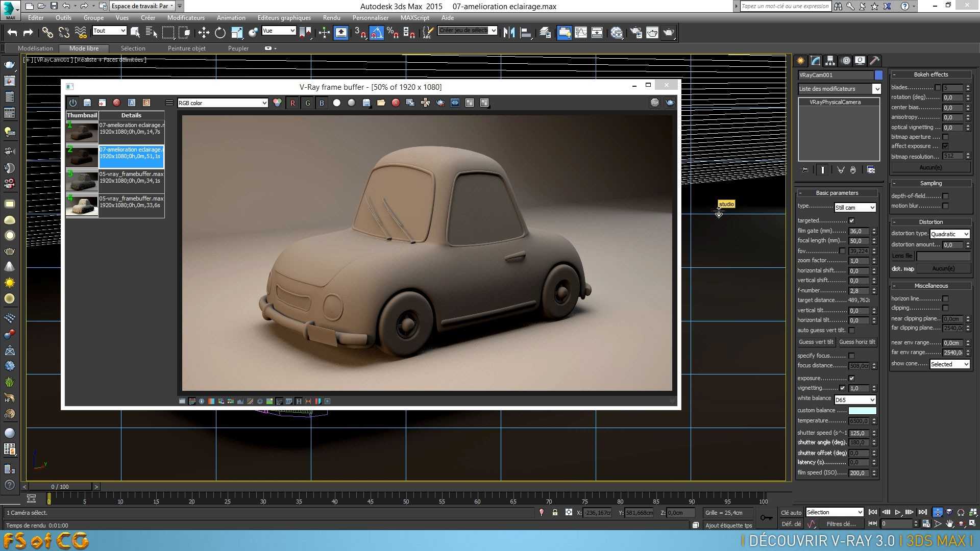The image size is (980, 551).
Task: Click the Déf. clé button
Action: [x=791, y=524]
